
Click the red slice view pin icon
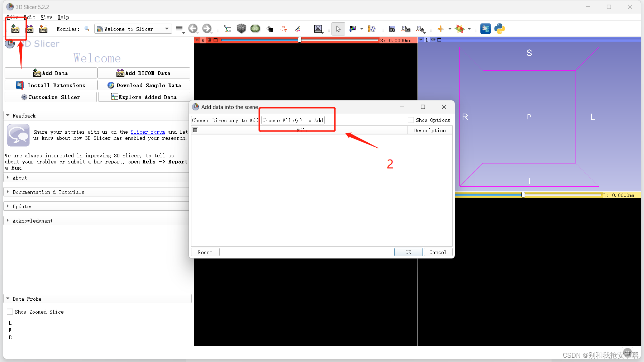pyautogui.click(x=196, y=40)
